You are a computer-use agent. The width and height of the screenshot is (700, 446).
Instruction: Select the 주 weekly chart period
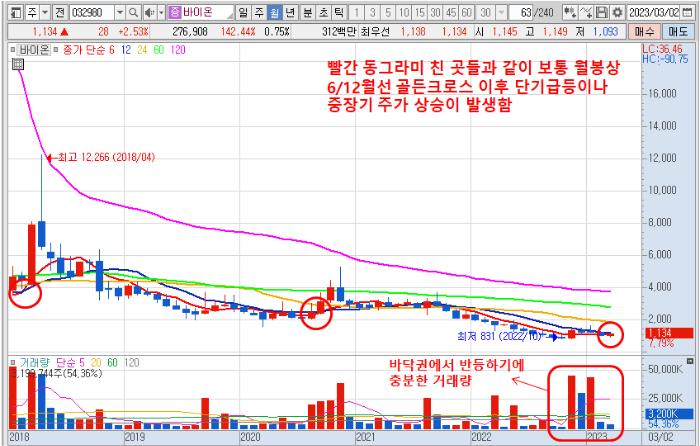tap(258, 13)
